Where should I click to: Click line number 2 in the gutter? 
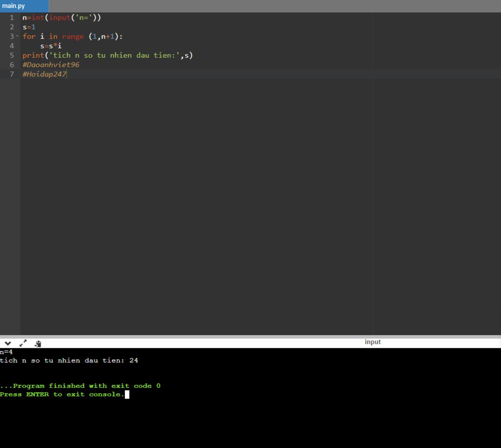(12, 27)
